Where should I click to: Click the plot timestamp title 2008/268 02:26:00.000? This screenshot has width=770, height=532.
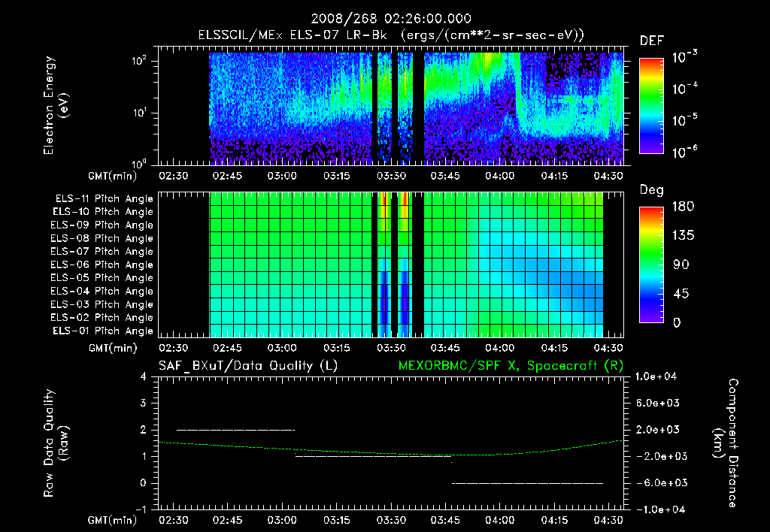pyautogui.click(x=391, y=19)
